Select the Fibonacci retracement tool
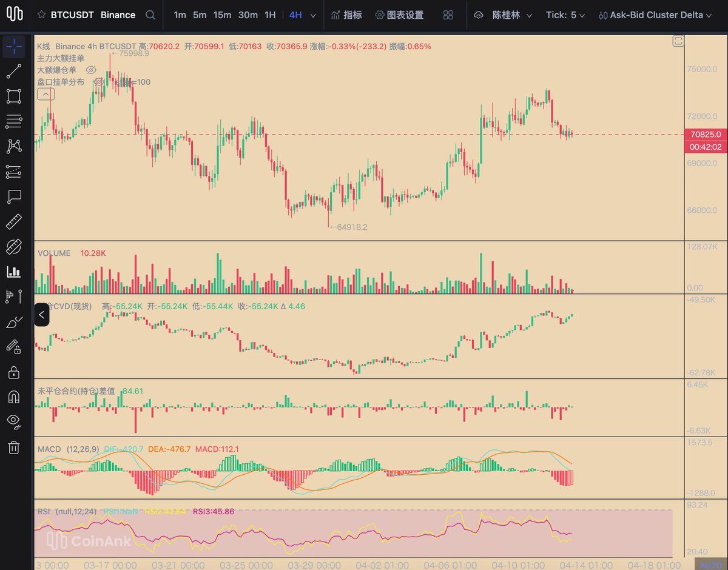The height and width of the screenshot is (570, 728). coord(13,172)
